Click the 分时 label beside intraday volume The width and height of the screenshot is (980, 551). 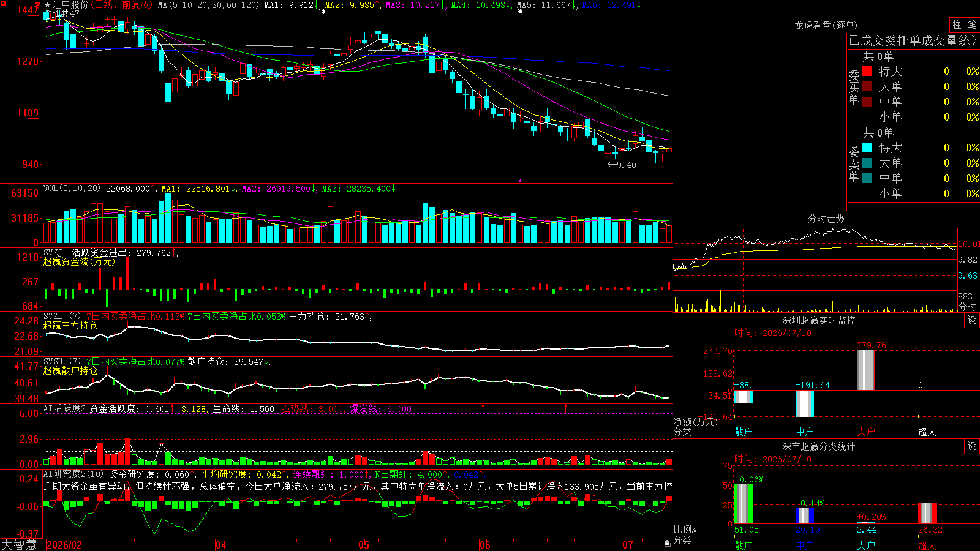[x=967, y=306]
